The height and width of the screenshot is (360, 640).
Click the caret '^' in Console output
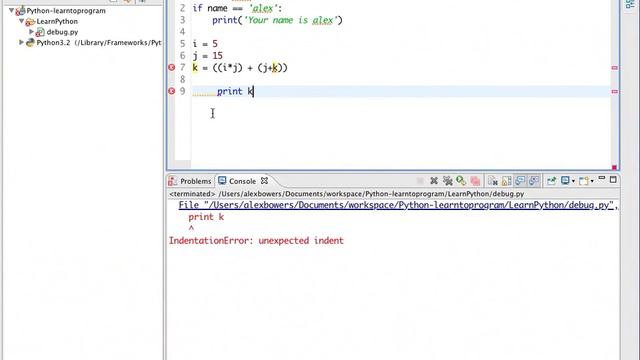[x=191, y=229]
